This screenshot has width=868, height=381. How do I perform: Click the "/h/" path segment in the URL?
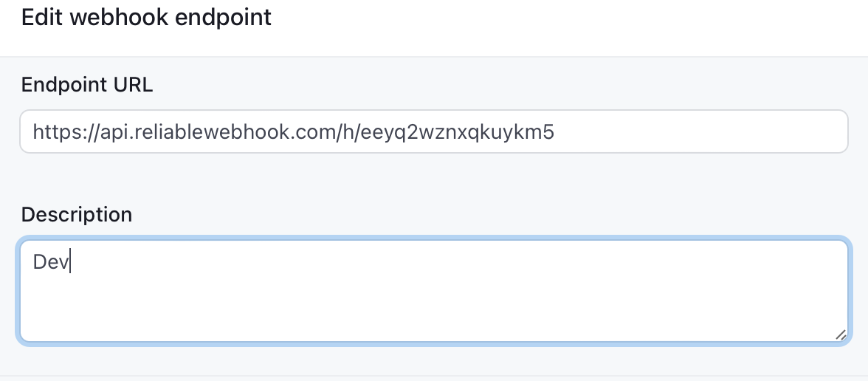345,132
